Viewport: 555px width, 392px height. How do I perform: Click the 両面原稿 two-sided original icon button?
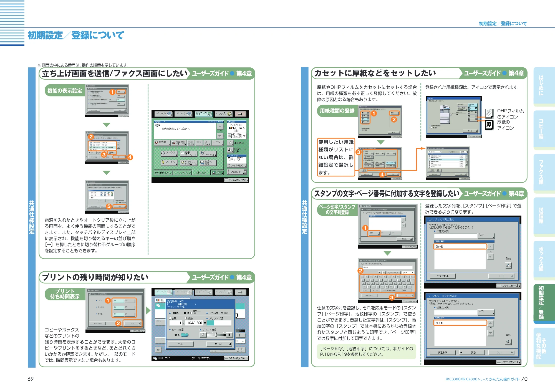click(230, 143)
